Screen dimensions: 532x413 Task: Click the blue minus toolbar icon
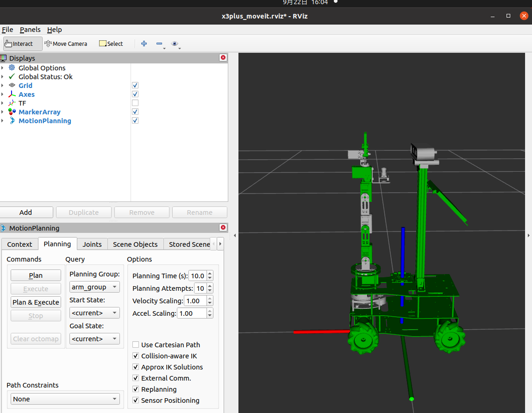click(159, 44)
